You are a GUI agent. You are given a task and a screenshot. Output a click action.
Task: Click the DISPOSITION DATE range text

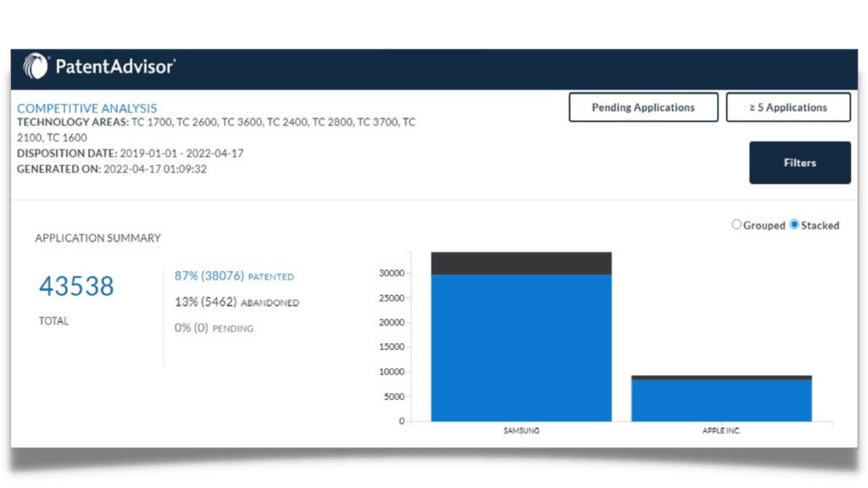(x=127, y=153)
